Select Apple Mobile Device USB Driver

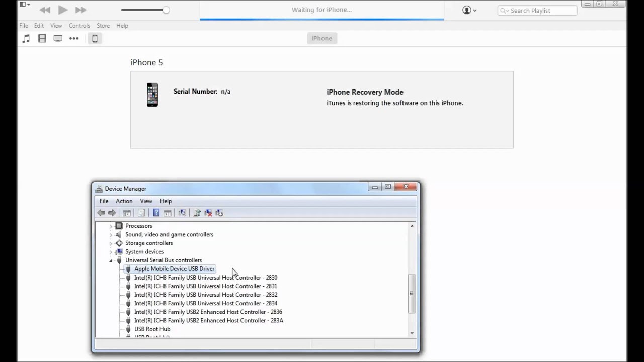pos(174,269)
